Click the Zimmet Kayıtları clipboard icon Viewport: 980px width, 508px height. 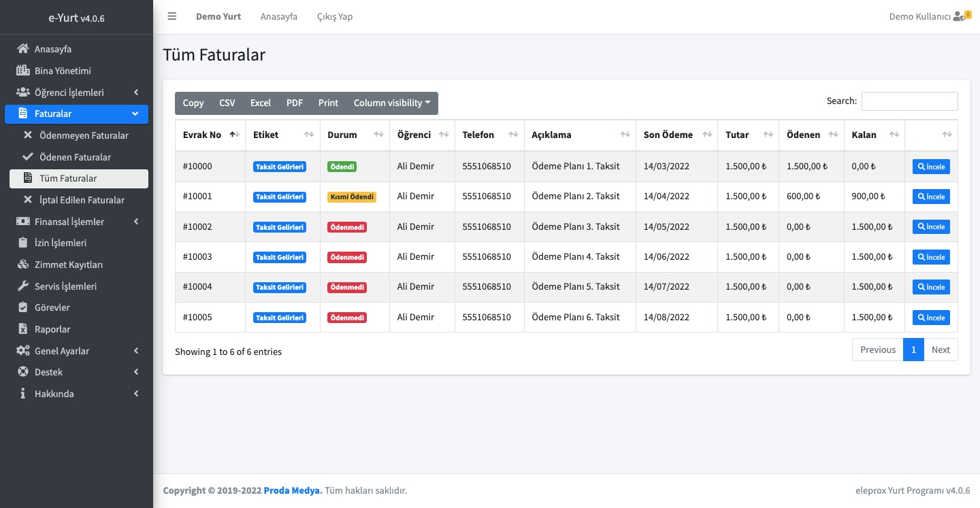(23, 265)
